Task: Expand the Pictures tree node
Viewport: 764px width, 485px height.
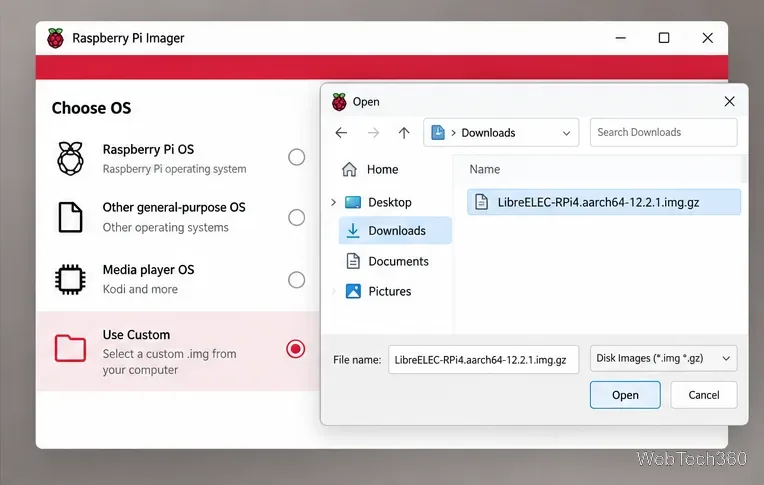Action: 333,291
